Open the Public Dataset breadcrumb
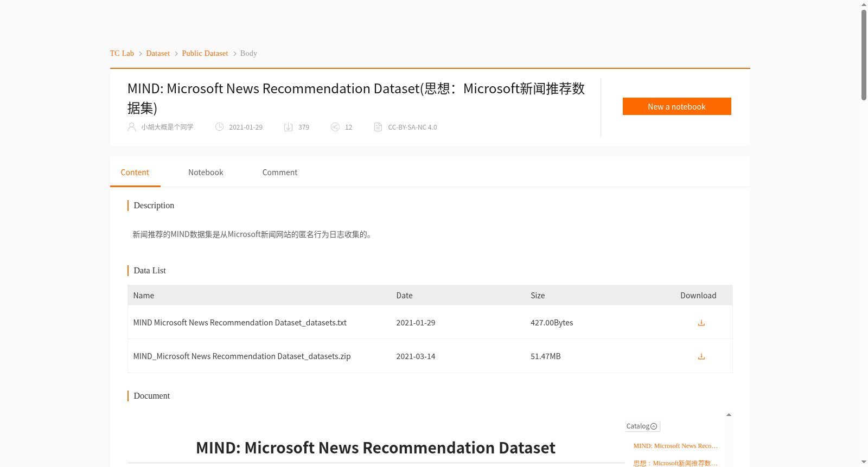Viewport: 868px width, 467px height. point(205,53)
